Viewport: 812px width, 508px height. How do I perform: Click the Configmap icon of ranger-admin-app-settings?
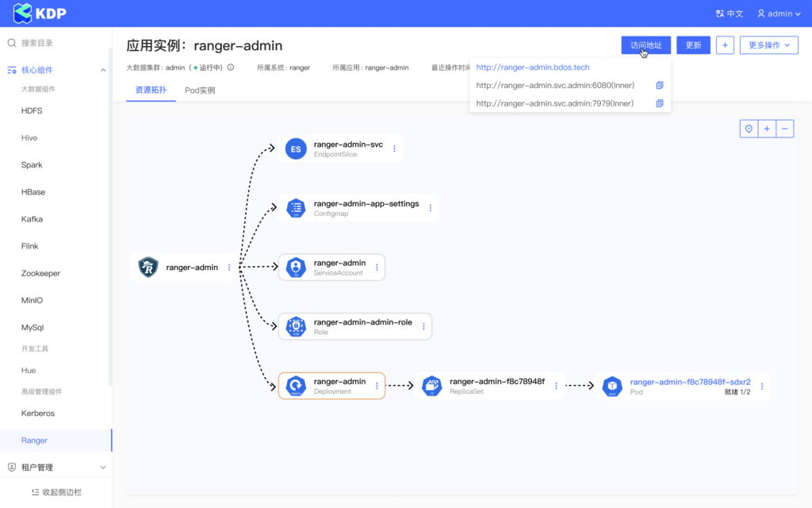(x=296, y=209)
